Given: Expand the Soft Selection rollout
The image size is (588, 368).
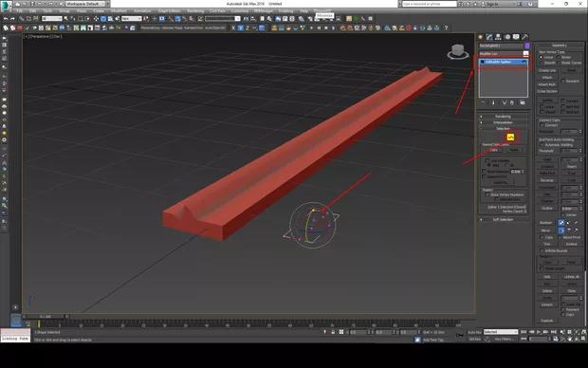Looking at the screenshot, I should coord(503,219).
